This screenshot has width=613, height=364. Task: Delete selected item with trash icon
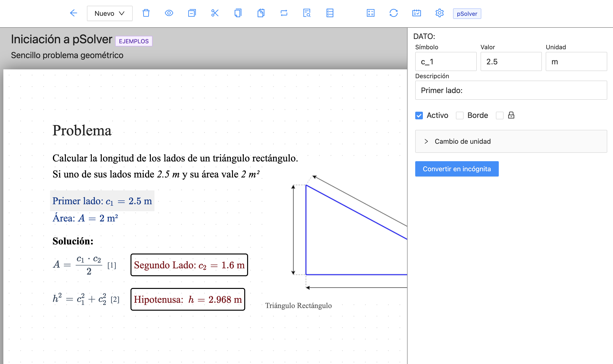[146, 13]
